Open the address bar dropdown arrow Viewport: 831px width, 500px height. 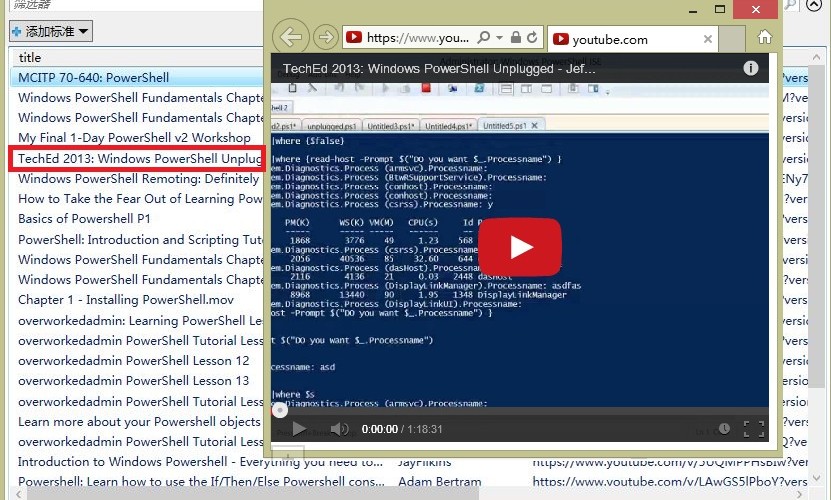[x=498, y=38]
